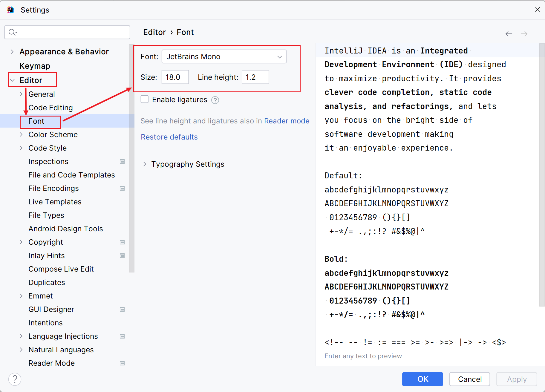Enable the ligatures checkbox

click(145, 99)
